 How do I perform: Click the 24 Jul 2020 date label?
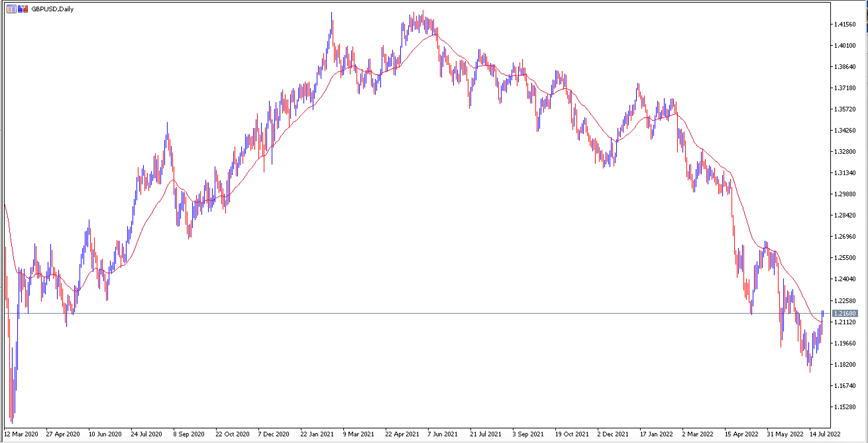click(146, 435)
